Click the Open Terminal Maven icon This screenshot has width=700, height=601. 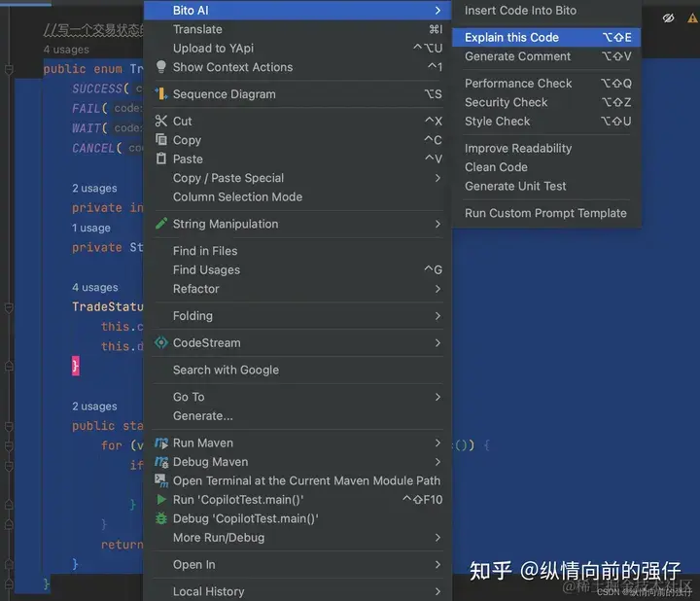click(x=161, y=480)
